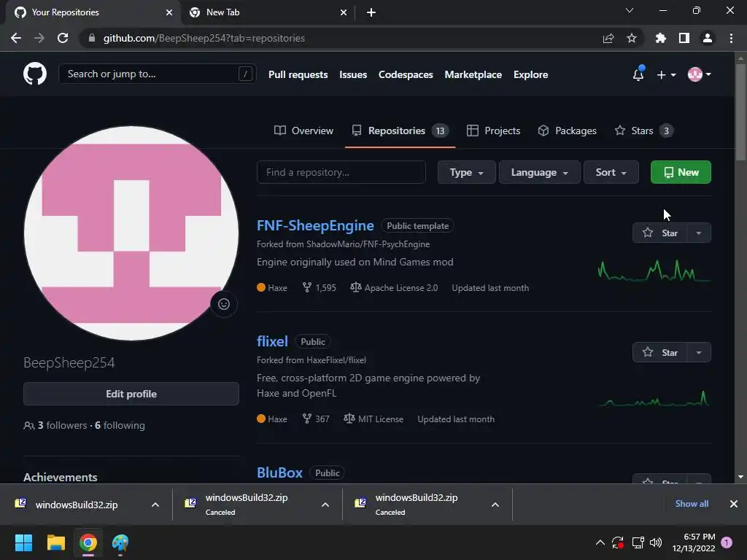Image resolution: width=747 pixels, height=560 pixels.
Task: Click the Find a repository field
Action: pos(341,172)
